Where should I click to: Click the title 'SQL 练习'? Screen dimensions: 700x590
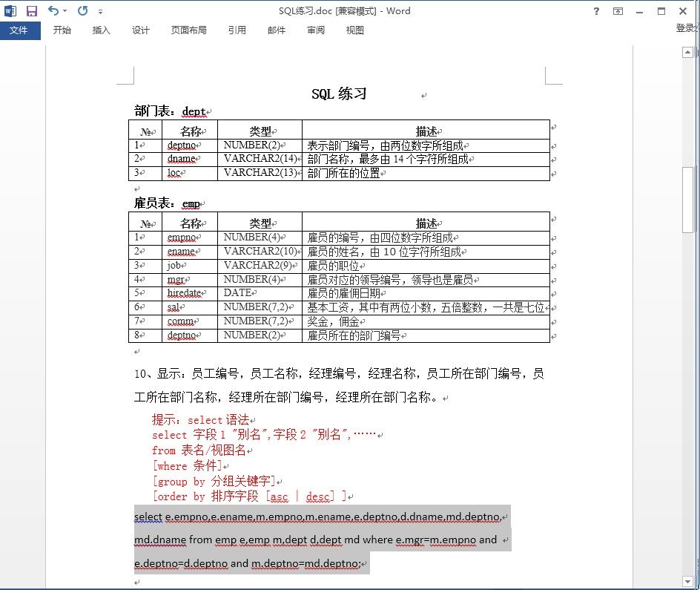(x=339, y=94)
